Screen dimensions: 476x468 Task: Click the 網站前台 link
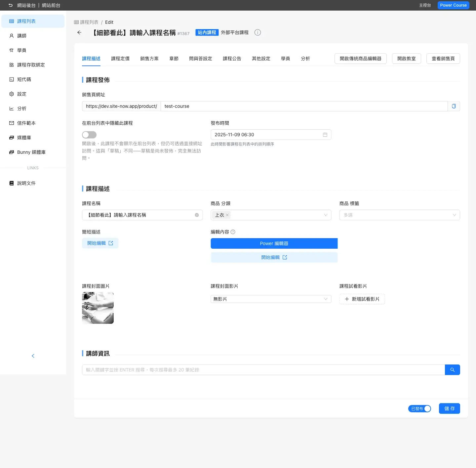click(51, 5)
